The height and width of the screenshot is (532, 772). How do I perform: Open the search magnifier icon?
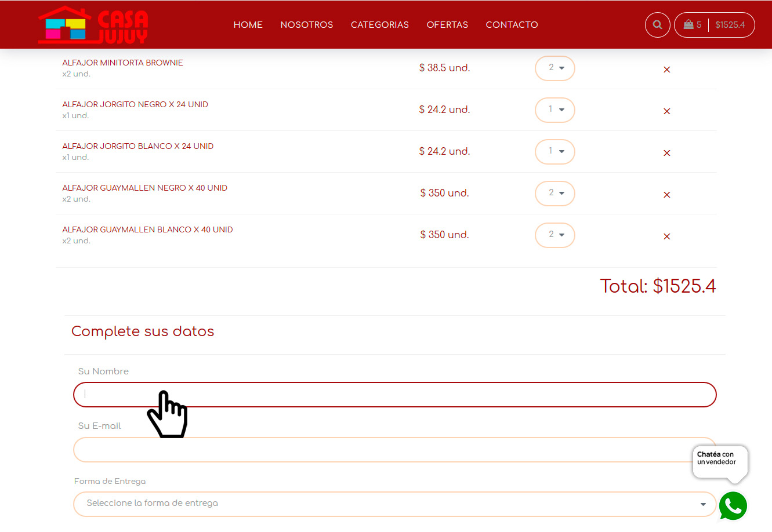point(657,25)
